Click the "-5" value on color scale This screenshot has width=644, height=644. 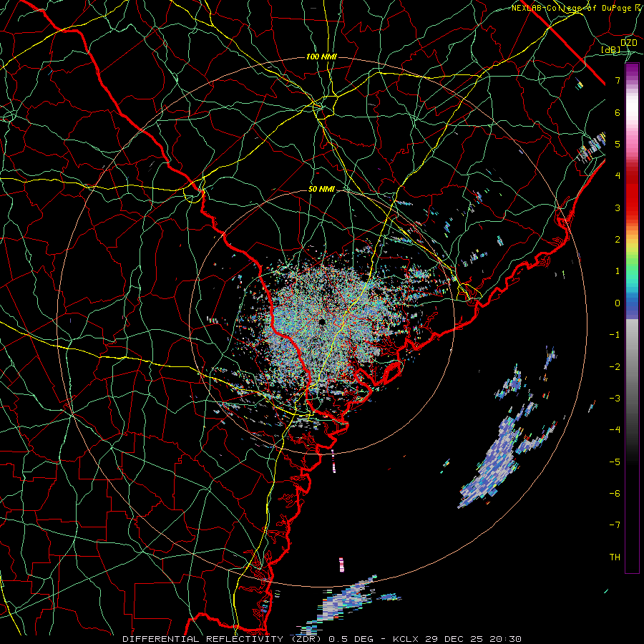pyautogui.click(x=615, y=462)
